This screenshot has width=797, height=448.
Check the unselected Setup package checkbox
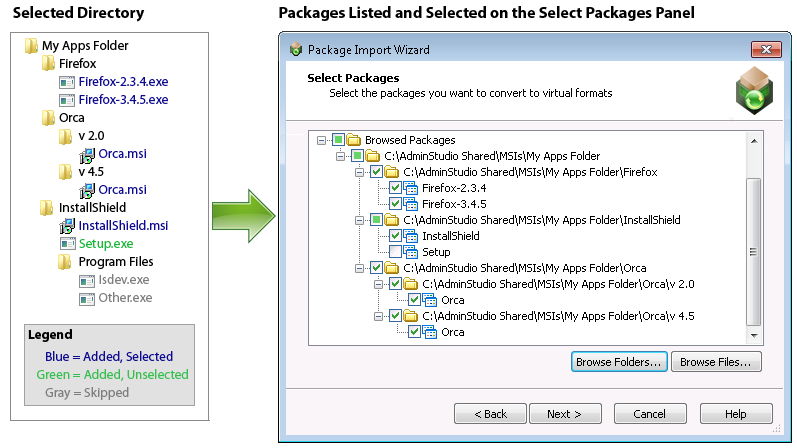395,252
